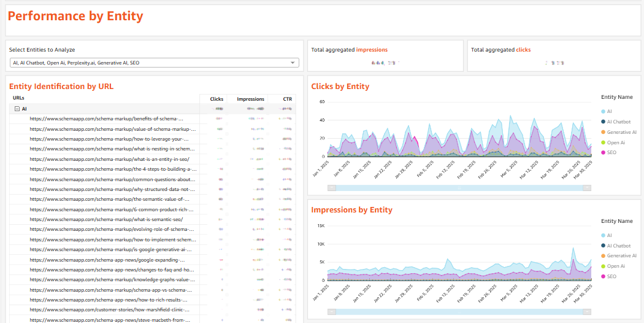The width and height of the screenshot is (644, 323).
Task: Sort table by CTR column header
Action: 288,99
